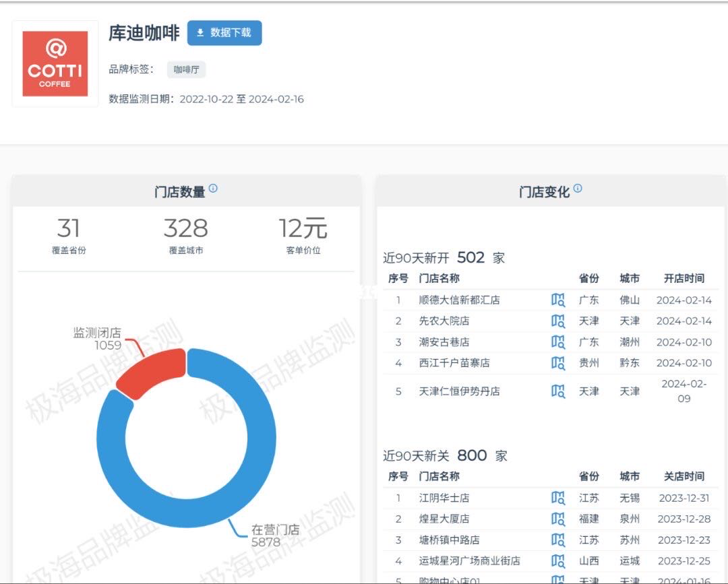Show 西江千户苗寨店 on the map
This screenshot has height=584, width=728.
[x=558, y=362]
